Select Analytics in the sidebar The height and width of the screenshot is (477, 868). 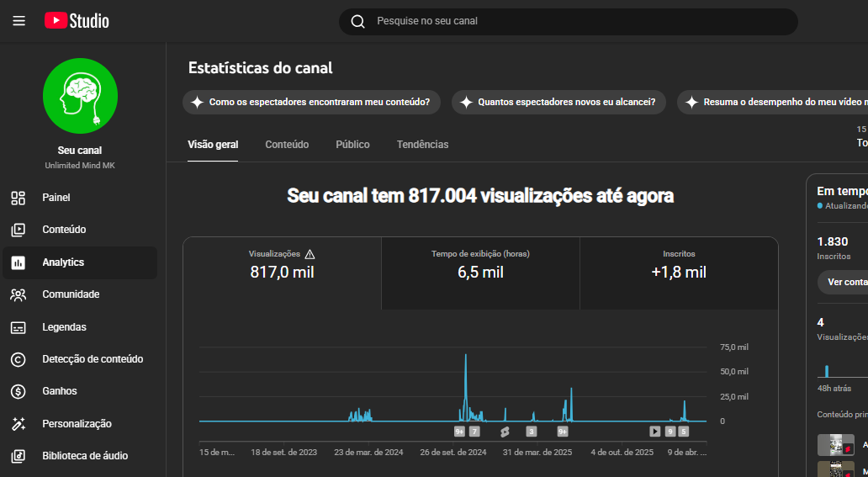[80, 262]
